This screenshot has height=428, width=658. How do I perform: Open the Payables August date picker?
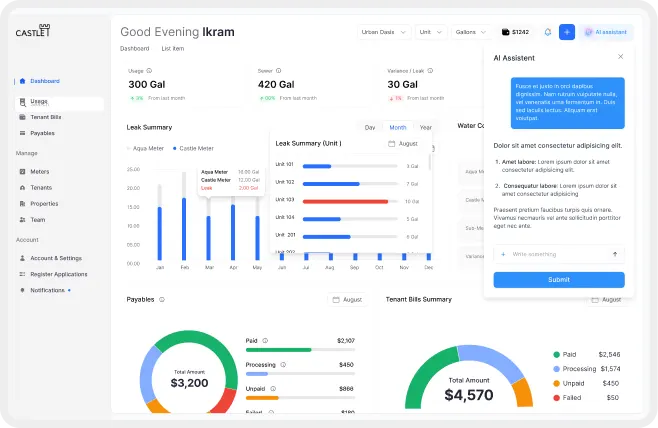[347, 300]
